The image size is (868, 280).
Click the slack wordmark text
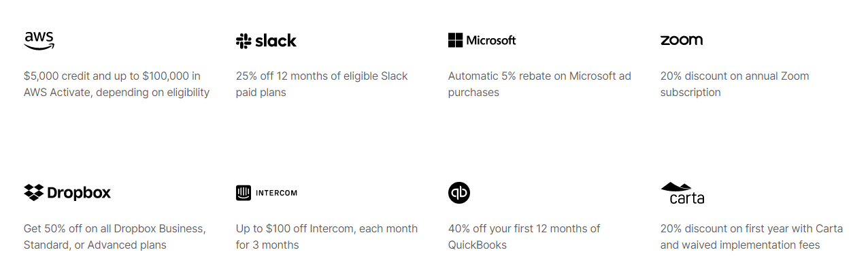pyautogui.click(x=276, y=41)
